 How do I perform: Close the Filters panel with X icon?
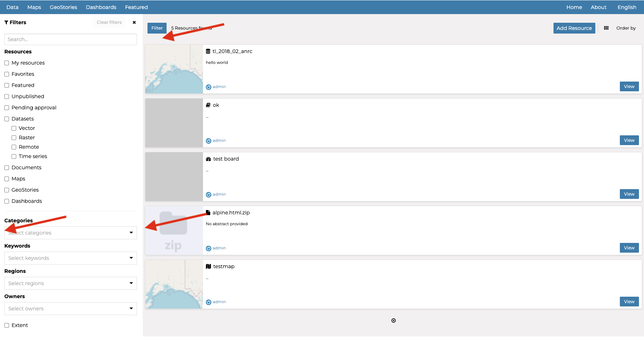[134, 22]
